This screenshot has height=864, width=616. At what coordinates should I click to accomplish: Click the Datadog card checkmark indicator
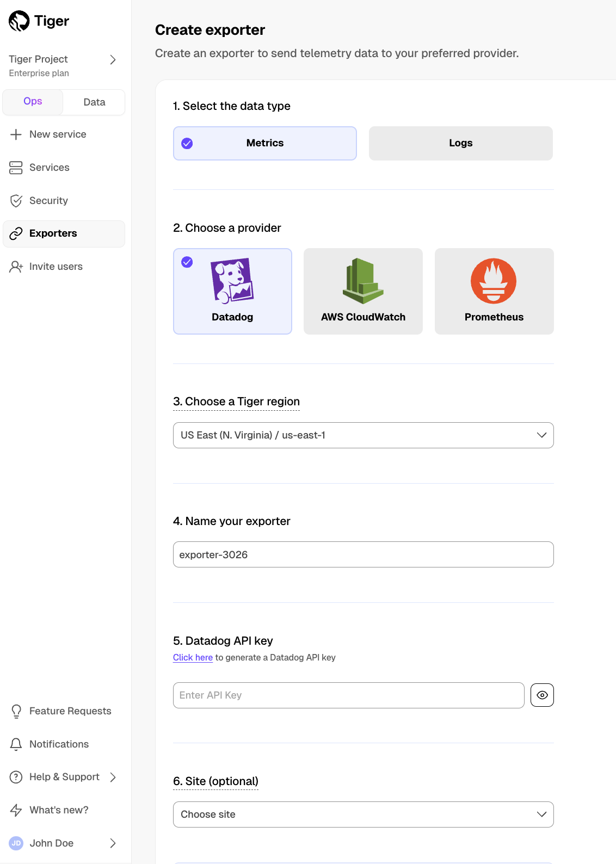[x=187, y=262]
